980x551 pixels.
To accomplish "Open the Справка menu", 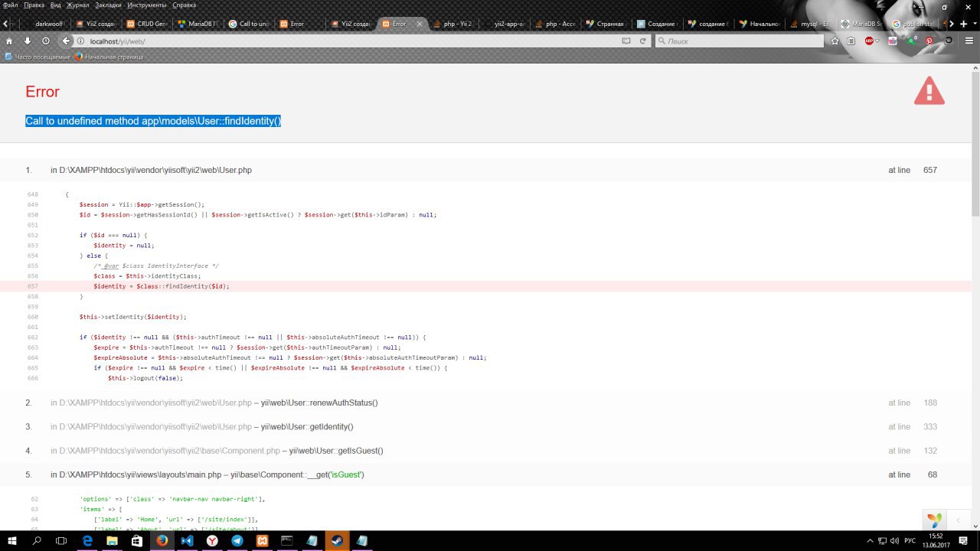I will (x=185, y=5).
